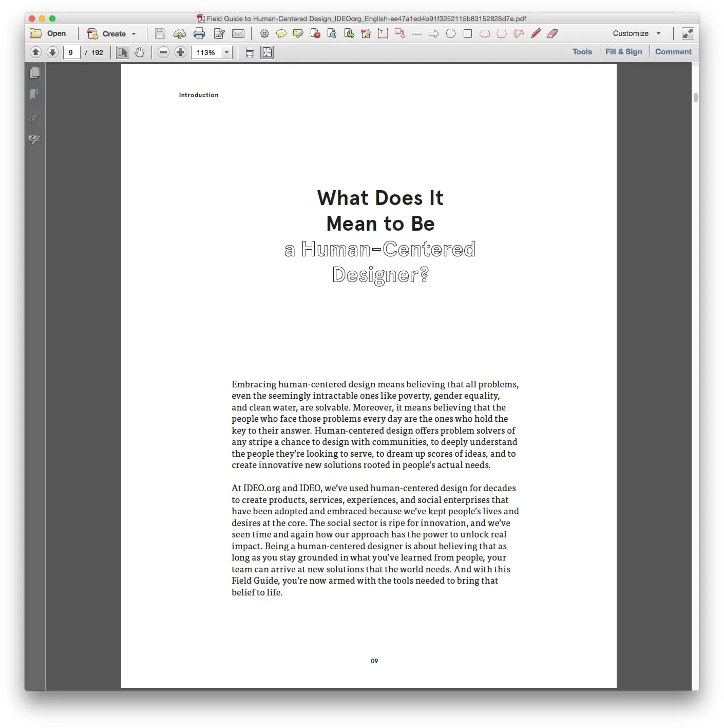This screenshot has width=724, height=728.
Task: Toggle the text selection cursor tool
Action: click(x=123, y=52)
